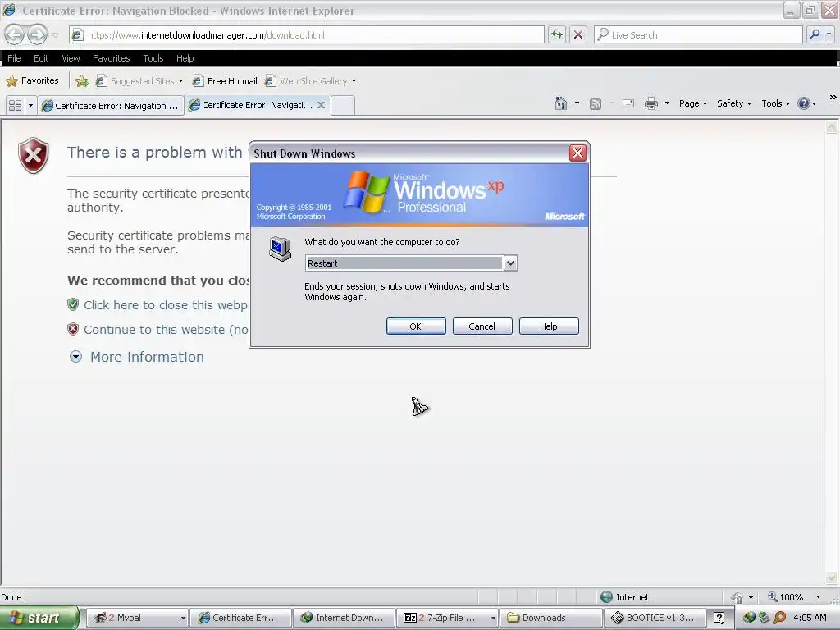Click the RSS Feeds icon
The width and height of the screenshot is (840, 630).
click(596, 104)
